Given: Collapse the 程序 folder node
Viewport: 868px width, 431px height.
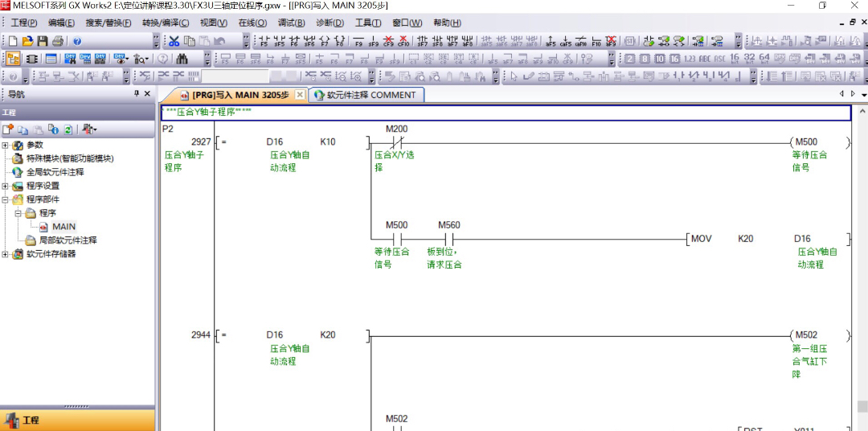Looking at the screenshot, I should 18,213.
